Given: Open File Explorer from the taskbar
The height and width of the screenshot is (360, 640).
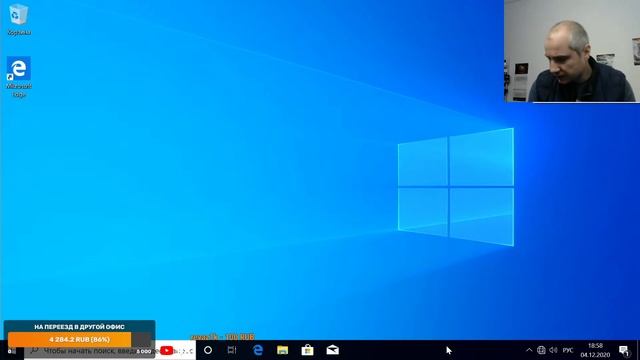Looking at the screenshot, I should [282, 350].
